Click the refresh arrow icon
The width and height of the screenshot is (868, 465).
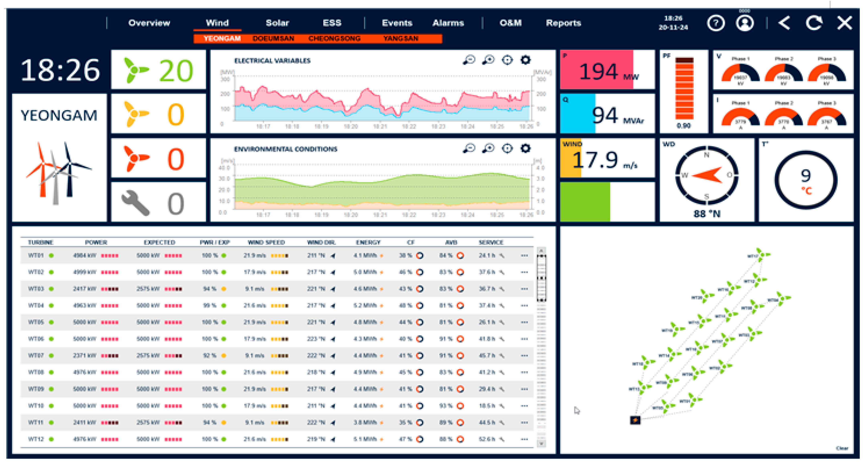coord(814,23)
